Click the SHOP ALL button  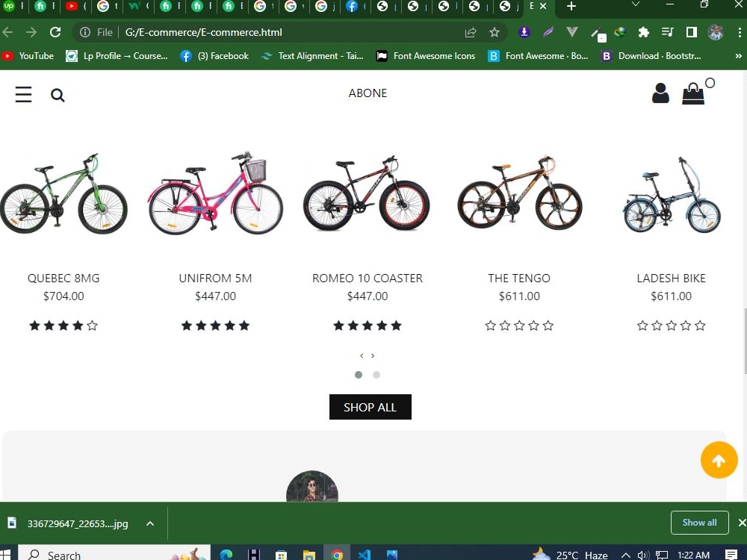click(371, 407)
